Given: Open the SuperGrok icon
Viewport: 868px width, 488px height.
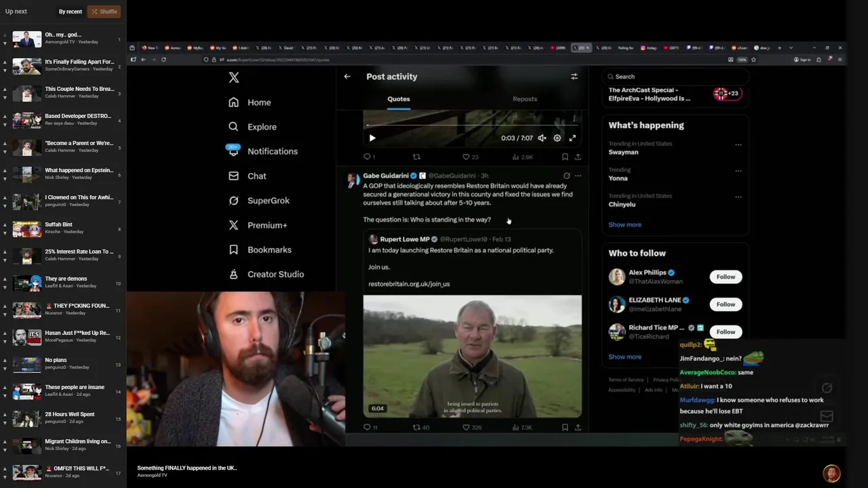Looking at the screenshot, I should 233,201.
